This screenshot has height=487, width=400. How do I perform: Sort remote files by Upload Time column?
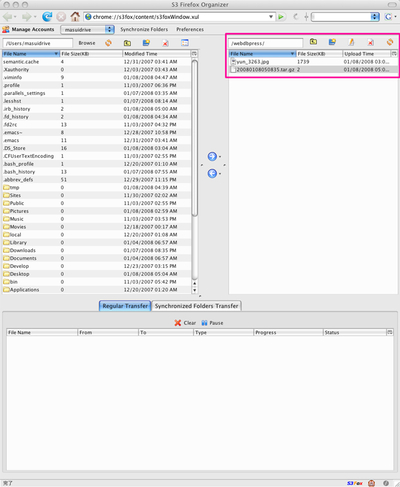366,54
